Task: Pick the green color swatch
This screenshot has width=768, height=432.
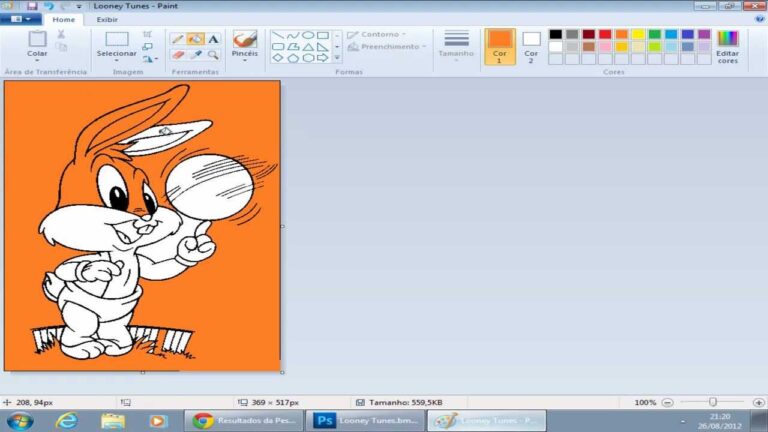Action: coord(654,34)
